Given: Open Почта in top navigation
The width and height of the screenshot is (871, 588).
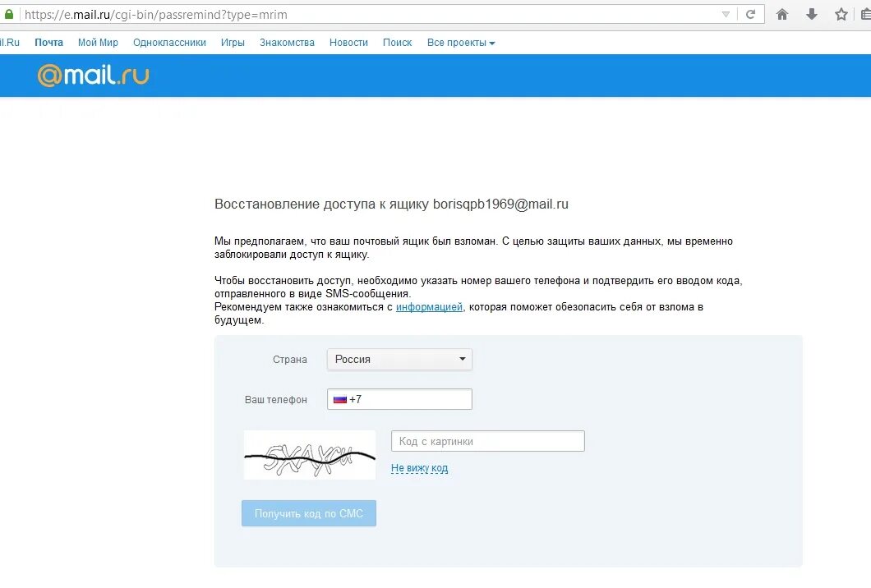Looking at the screenshot, I should [48, 43].
